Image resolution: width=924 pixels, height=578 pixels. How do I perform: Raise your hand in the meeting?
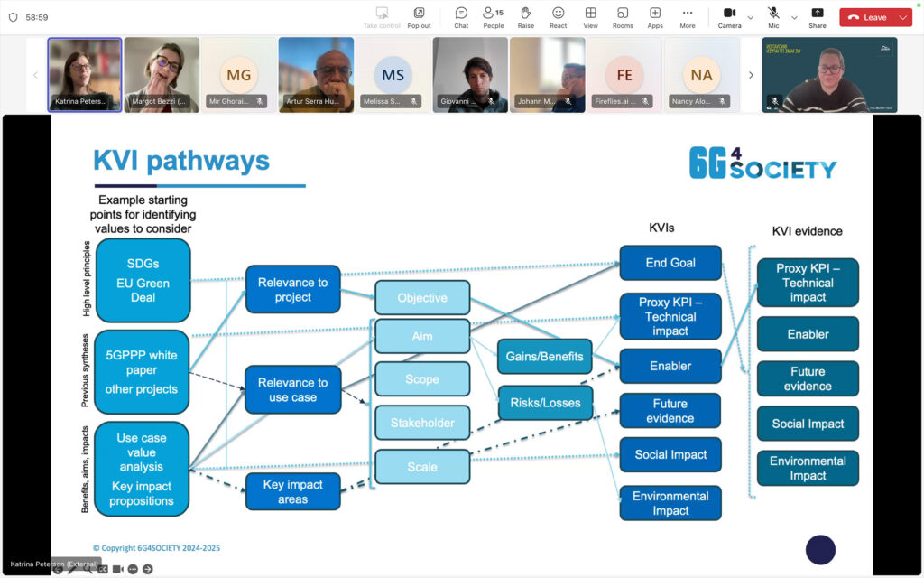(x=525, y=17)
